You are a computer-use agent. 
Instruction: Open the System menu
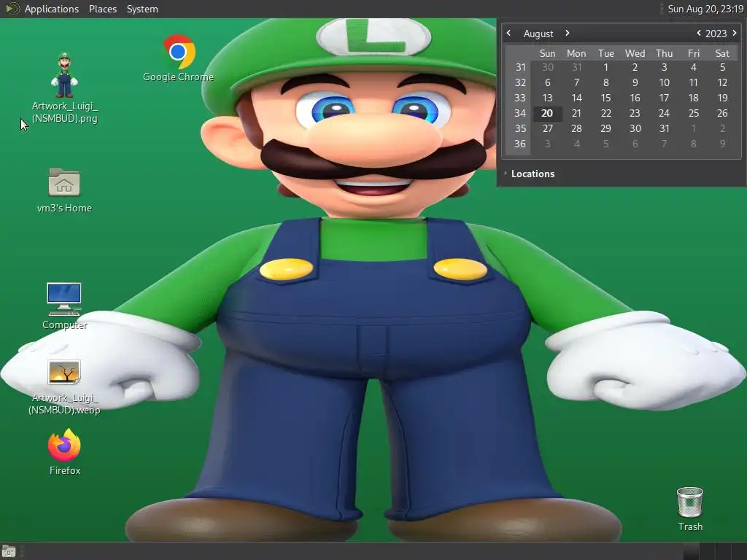coord(142,9)
